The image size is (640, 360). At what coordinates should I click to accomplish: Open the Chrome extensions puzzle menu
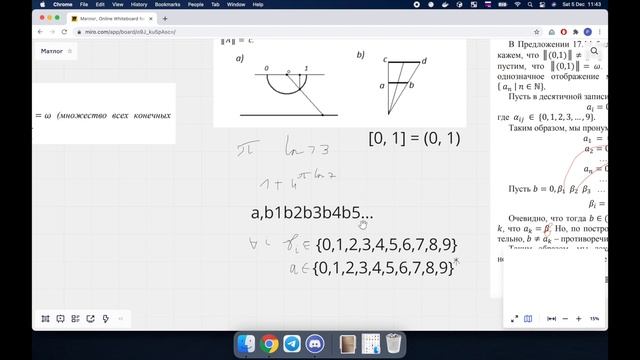click(576, 32)
